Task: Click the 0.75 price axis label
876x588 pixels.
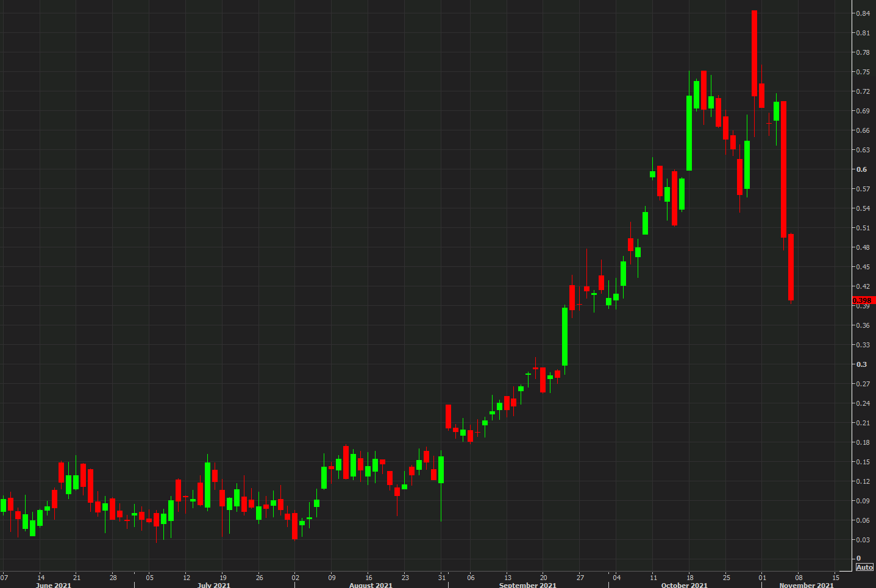Action: (863, 72)
